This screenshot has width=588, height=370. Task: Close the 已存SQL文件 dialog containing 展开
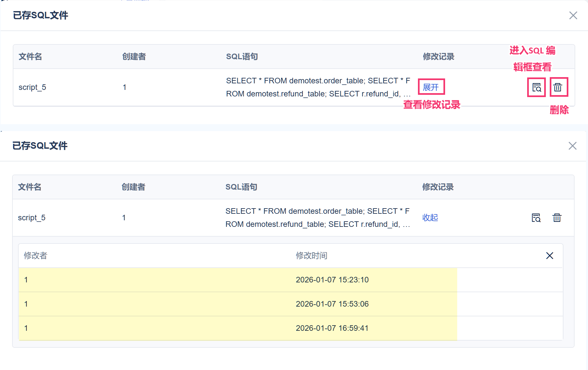coord(573,15)
